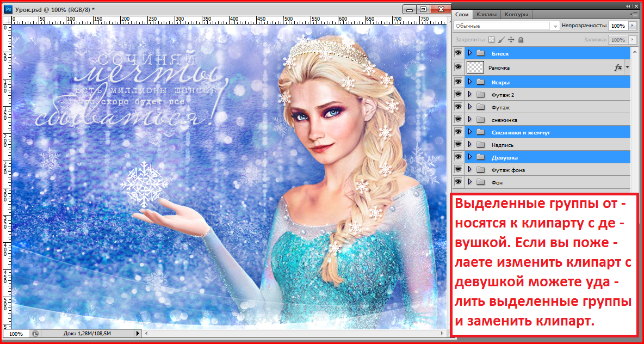This screenshot has height=344, width=644.
Task: Hide the Снежинки и жемчуг group
Action: [459, 132]
